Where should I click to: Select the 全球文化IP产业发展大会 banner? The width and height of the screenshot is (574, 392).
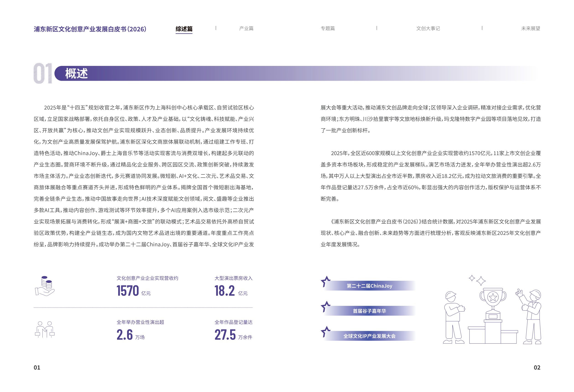pos(369,336)
